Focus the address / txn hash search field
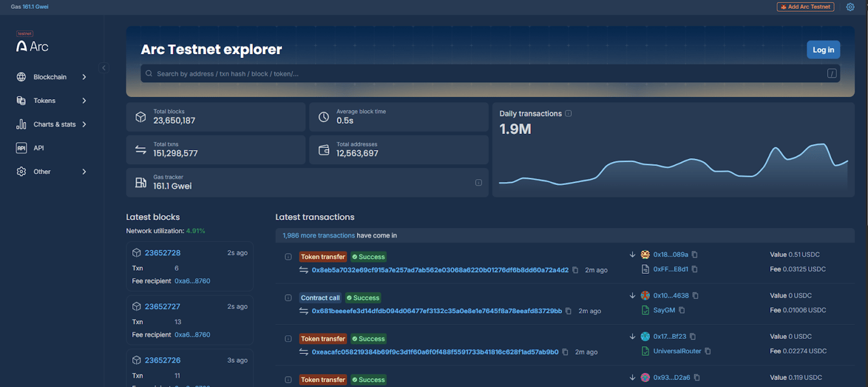The image size is (868, 387). 483,74
